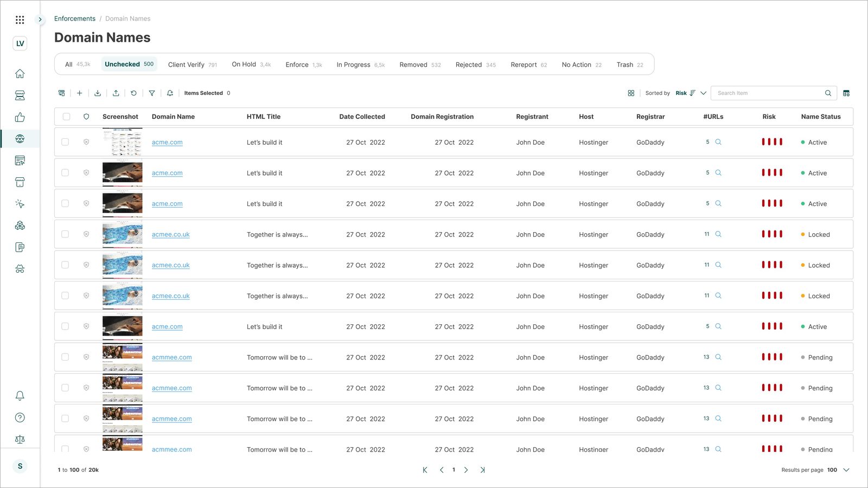The image size is (868, 488).
Task: Expand the sidebar with the chevron button
Action: coord(40,20)
